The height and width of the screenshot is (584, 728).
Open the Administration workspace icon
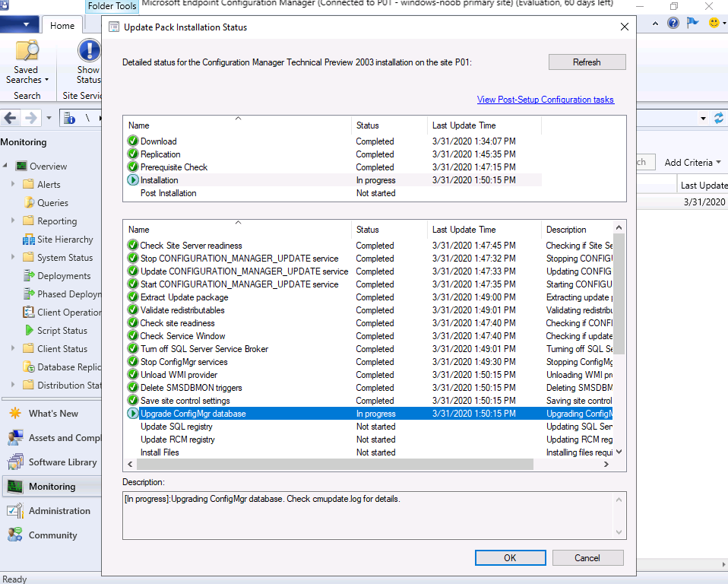click(x=15, y=510)
